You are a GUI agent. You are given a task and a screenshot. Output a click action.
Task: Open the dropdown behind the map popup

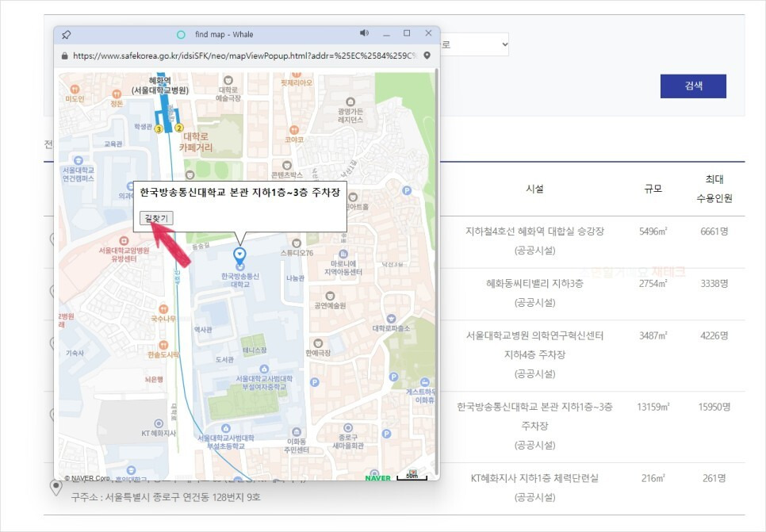(474, 44)
